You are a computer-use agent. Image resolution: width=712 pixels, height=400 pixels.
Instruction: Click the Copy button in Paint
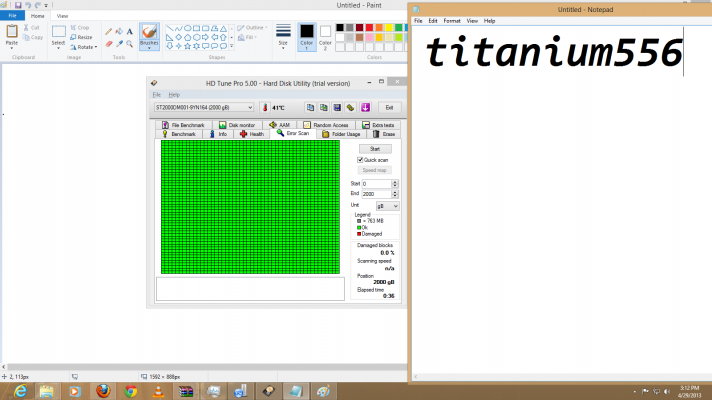pos(33,37)
